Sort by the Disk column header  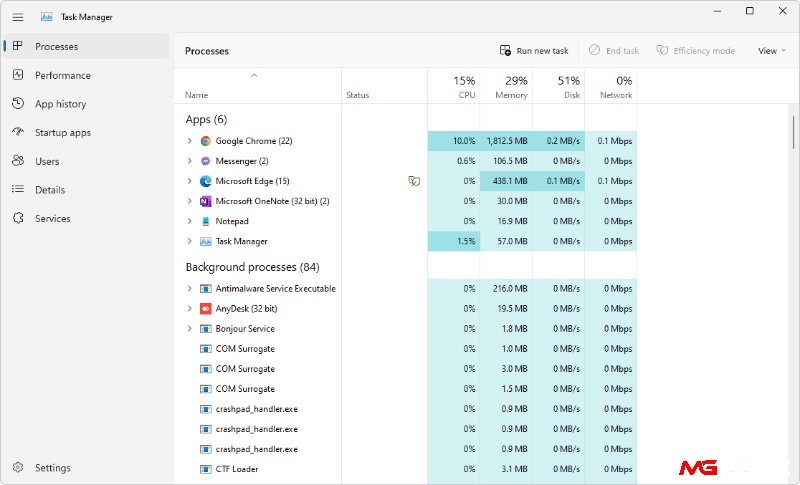[x=559, y=86]
